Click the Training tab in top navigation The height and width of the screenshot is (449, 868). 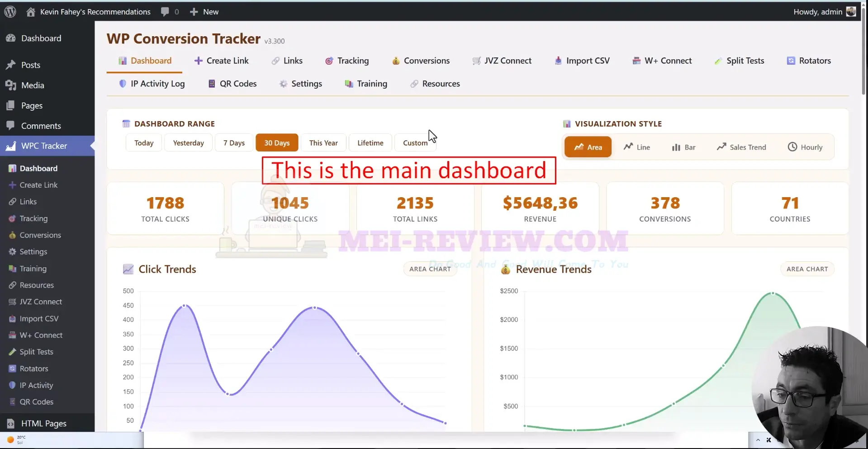[x=366, y=84]
